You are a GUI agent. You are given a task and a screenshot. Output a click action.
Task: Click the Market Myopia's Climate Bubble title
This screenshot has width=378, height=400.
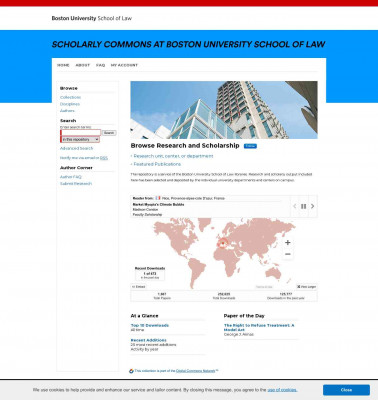[x=158, y=205]
